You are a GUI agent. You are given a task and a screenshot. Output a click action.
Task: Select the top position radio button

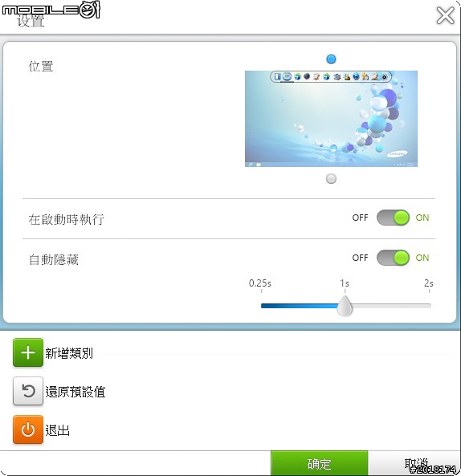pyautogui.click(x=331, y=59)
